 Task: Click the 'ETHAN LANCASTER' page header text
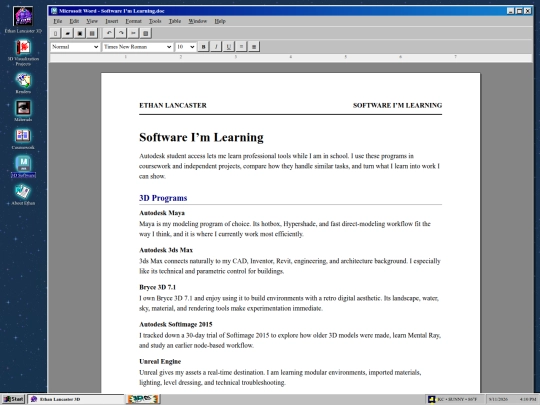pyautogui.click(x=173, y=106)
